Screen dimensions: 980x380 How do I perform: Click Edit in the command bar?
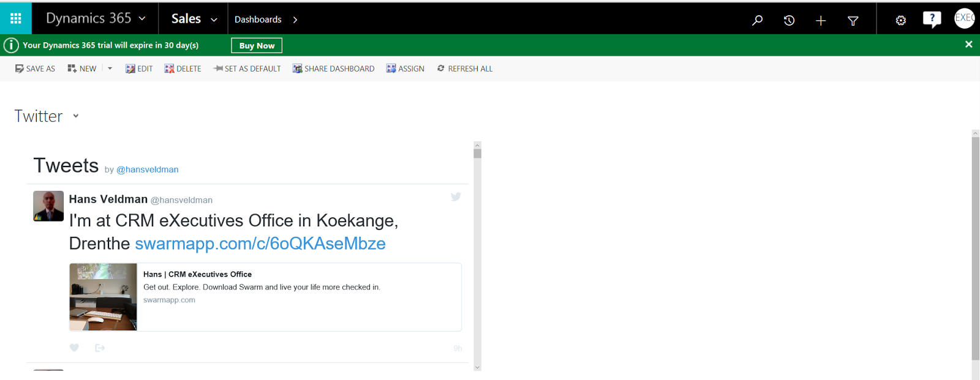(139, 69)
